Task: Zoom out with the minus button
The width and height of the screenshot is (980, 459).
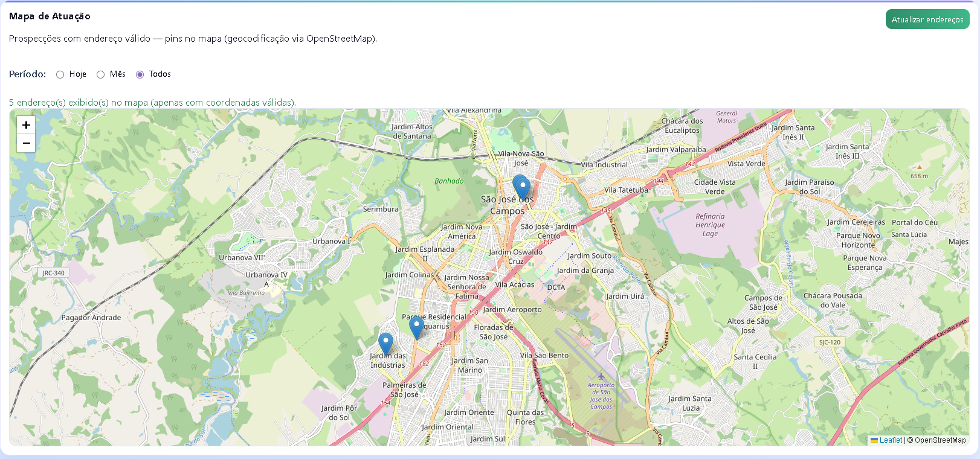Action: pos(26,143)
